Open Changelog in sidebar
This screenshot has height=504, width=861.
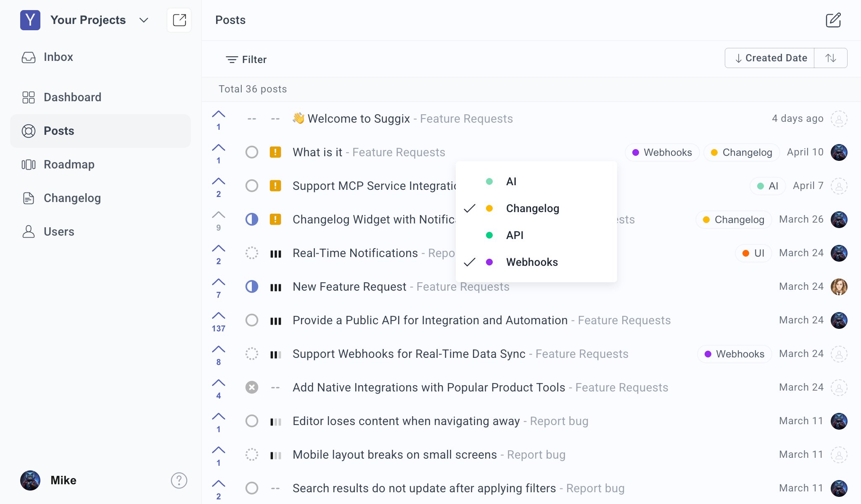[x=100, y=198]
